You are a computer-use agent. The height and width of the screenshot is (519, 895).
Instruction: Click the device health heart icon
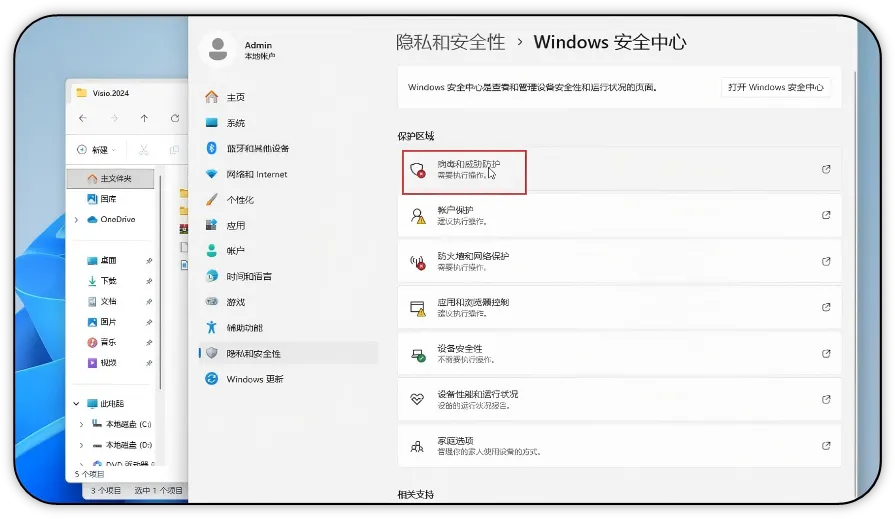point(417,399)
